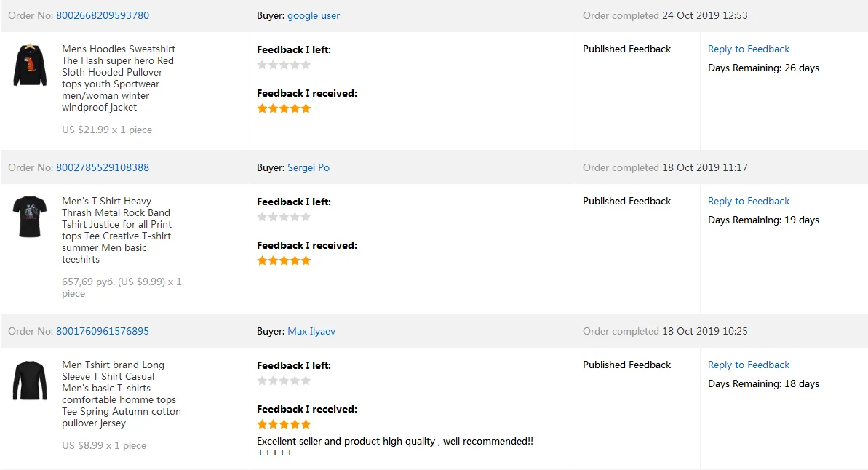Open order number 8001760961576895

click(x=103, y=331)
